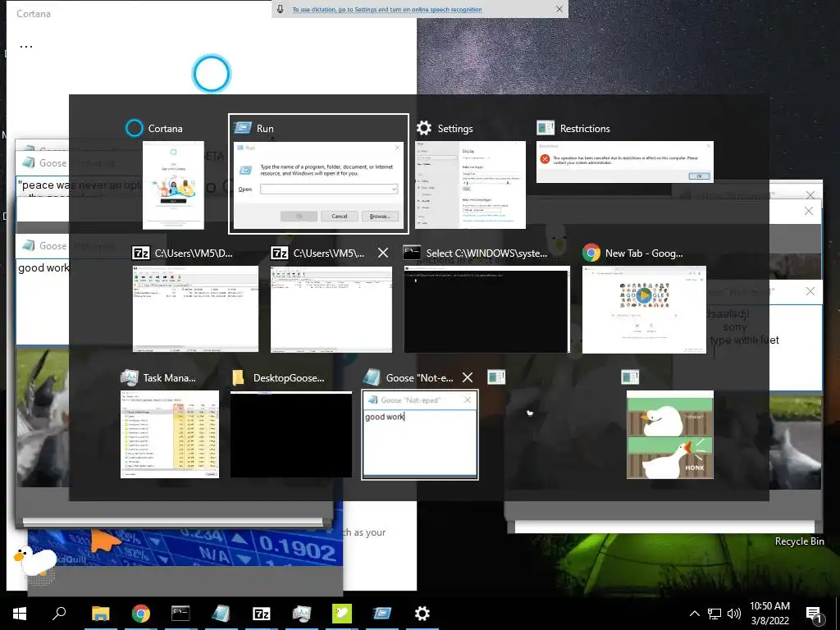840x630 pixels.
Task: Click the DesktopGoose folder icon in switcher
Action: [239, 377]
